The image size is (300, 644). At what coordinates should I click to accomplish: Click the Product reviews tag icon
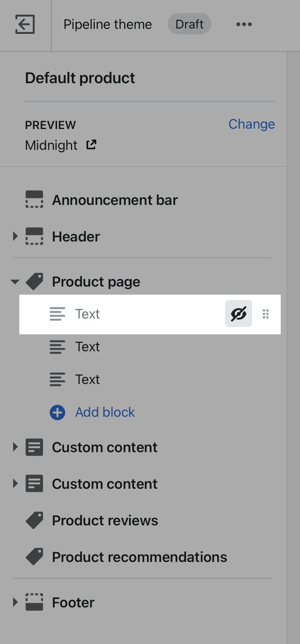34,520
